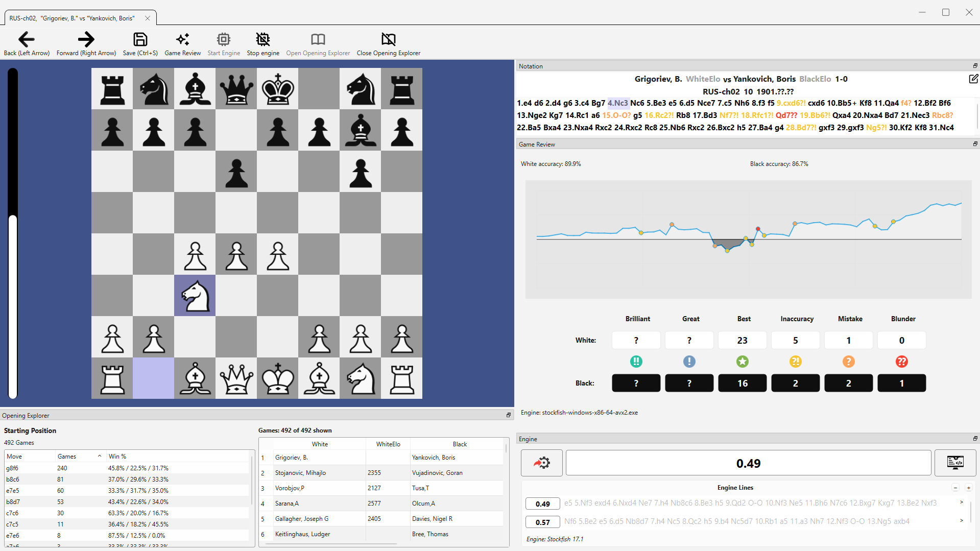
Task: Click Close Opening Explorer icon
Action: (388, 39)
